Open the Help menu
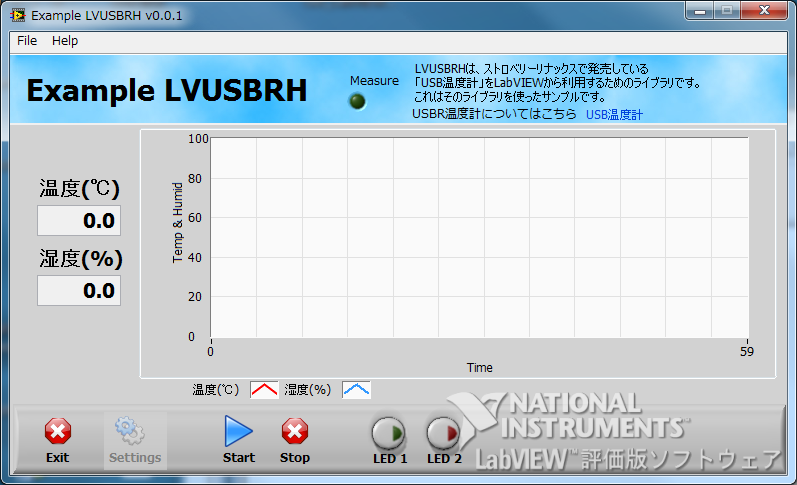Image resolution: width=797 pixels, height=485 pixels. (65, 41)
